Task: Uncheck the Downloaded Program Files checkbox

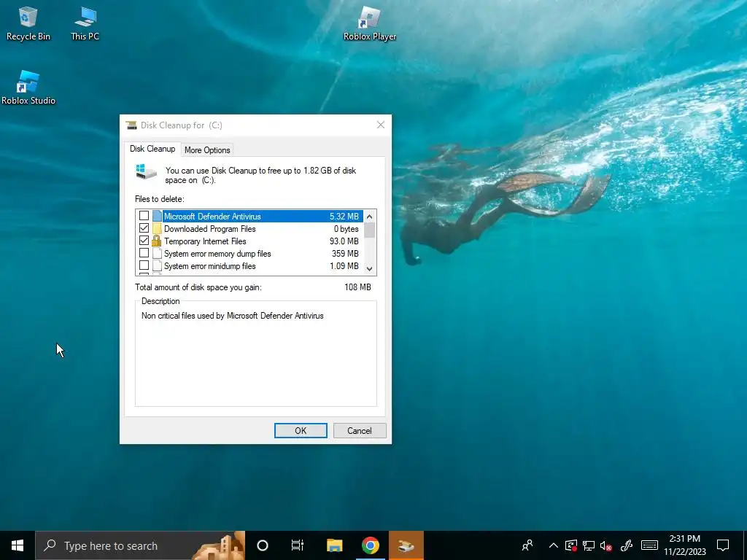Action: pyautogui.click(x=144, y=228)
